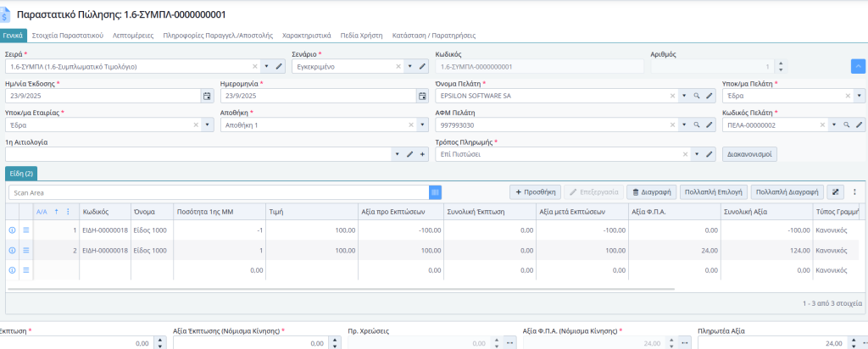Open the row menu icon for row 2
This screenshot has width=868, height=349.
pyautogui.click(x=25, y=250)
